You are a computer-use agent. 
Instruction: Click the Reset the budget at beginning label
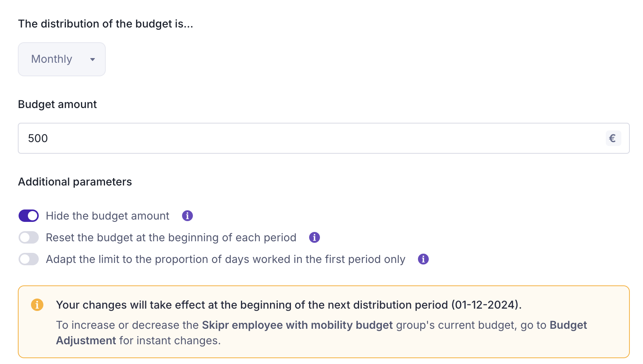(x=171, y=237)
